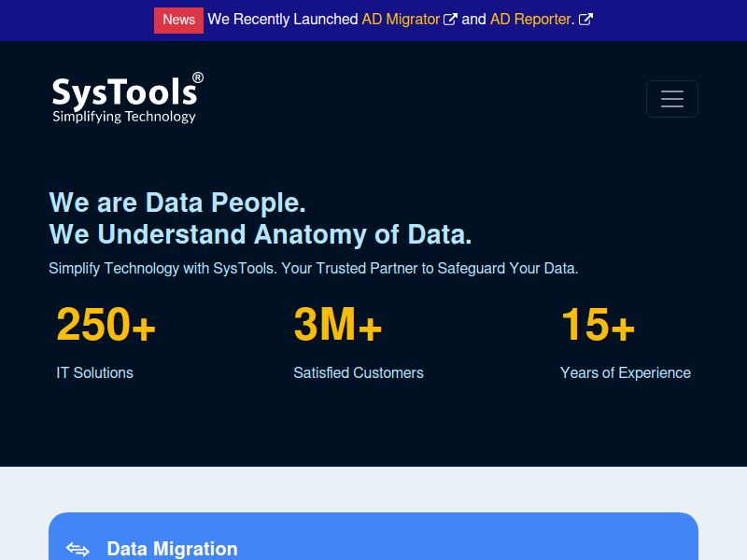The width and height of the screenshot is (747, 560).
Task: Select the red News badge
Action: tap(178, 20)
